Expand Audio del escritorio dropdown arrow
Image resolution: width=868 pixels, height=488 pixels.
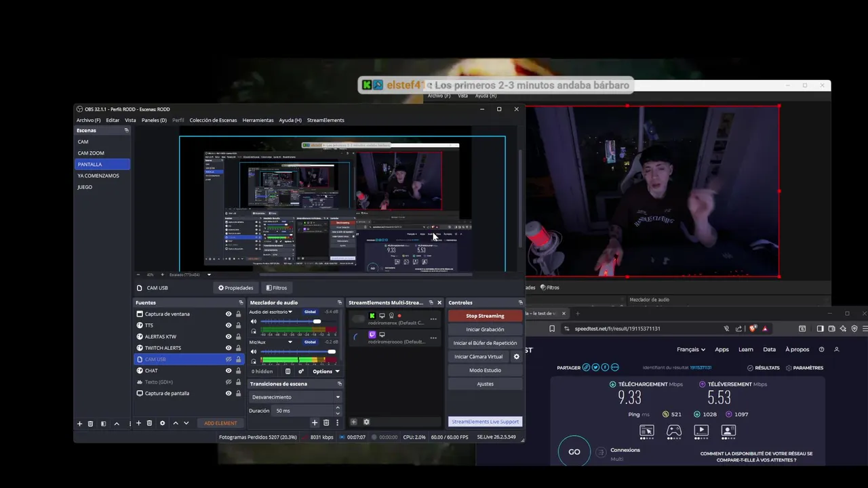tap(290, 312)
